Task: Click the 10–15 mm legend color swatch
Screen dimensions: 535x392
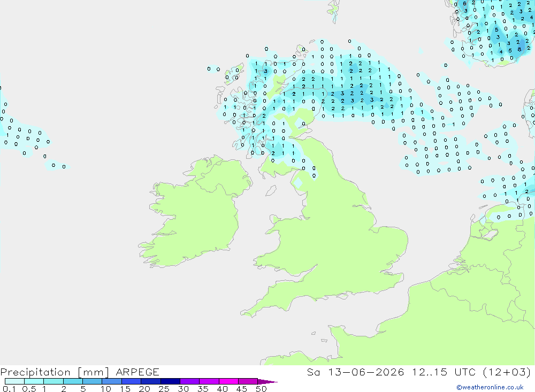Action: pos(112,381)
